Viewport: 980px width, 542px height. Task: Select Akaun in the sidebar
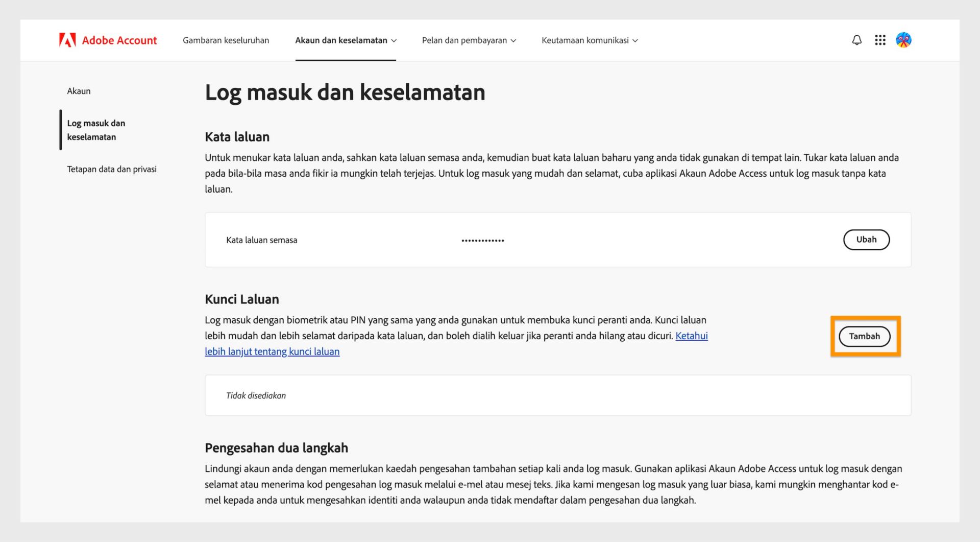[79, 91]
